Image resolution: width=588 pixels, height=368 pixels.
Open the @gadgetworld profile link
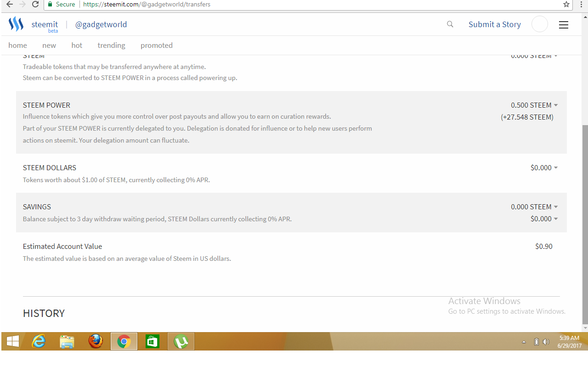[101, 24]
